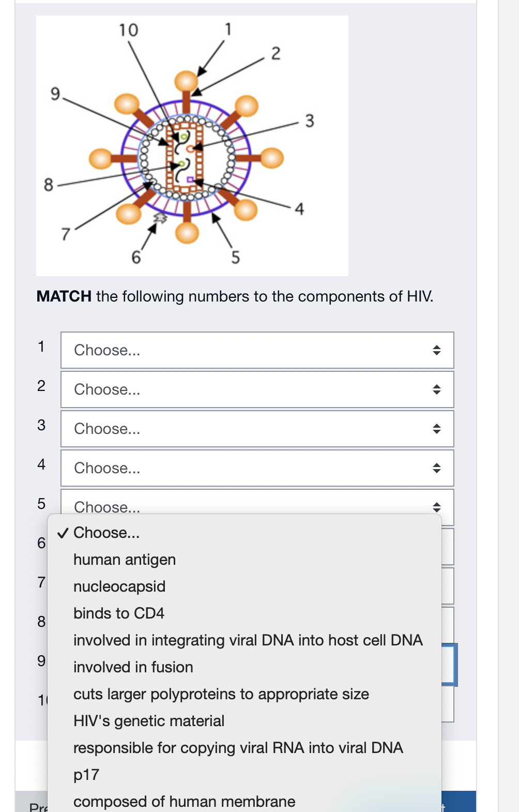The image size is (519, 812).
Task: Choose 'binds to CD4' option
Action: click(119, 613)
